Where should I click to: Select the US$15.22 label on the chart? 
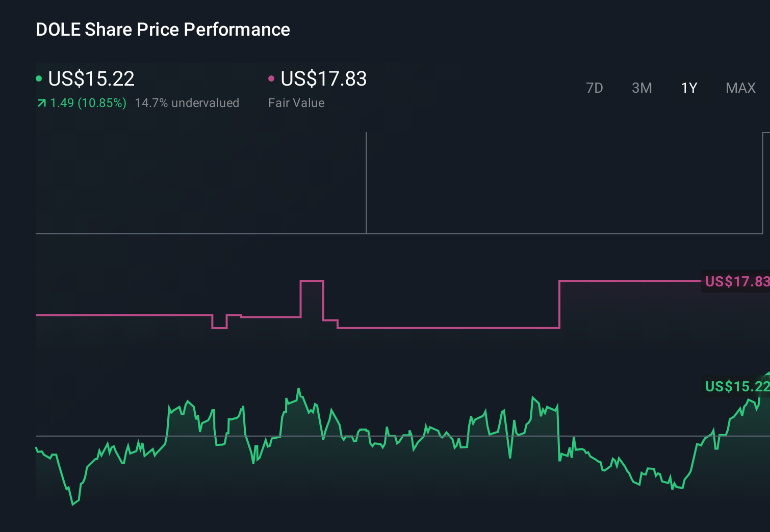[736, 387]
